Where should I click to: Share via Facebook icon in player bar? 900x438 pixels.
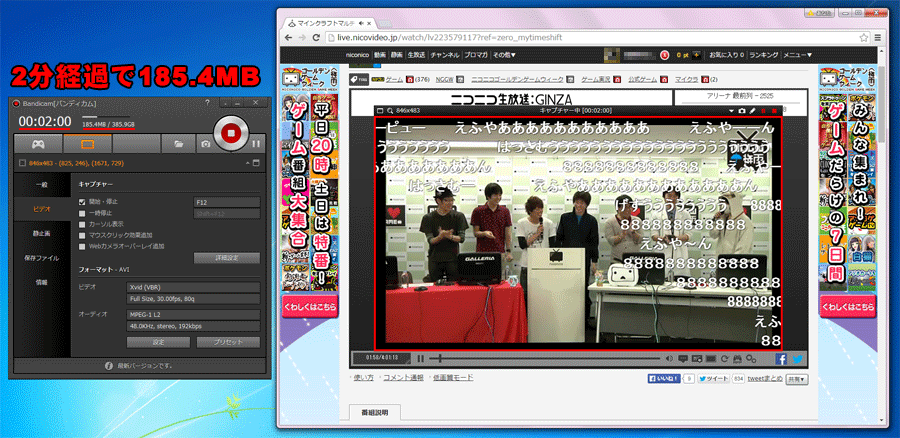(x=781, y=359)
